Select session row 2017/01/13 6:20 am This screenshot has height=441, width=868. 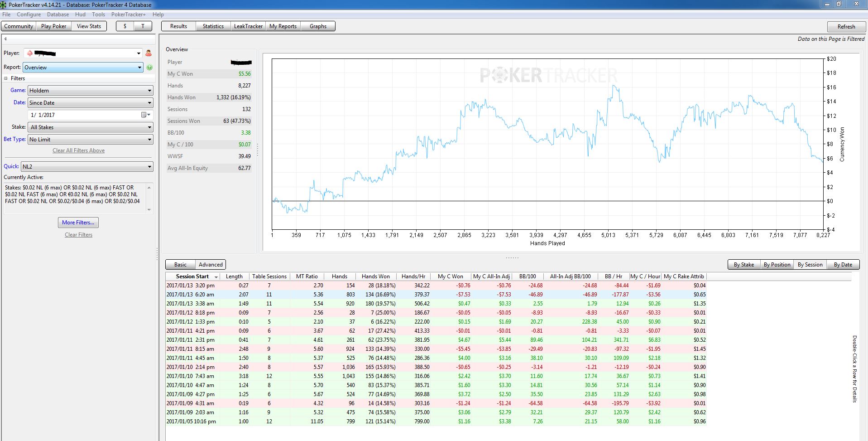tap(436, 295)
